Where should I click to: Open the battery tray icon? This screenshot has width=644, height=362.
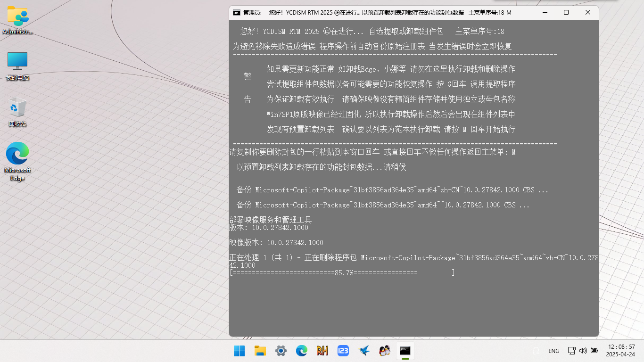click(594, 351)
